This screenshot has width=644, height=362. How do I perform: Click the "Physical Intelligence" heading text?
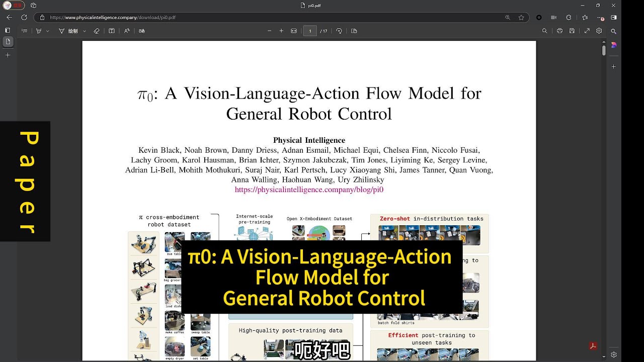click(x=309, y=140)
